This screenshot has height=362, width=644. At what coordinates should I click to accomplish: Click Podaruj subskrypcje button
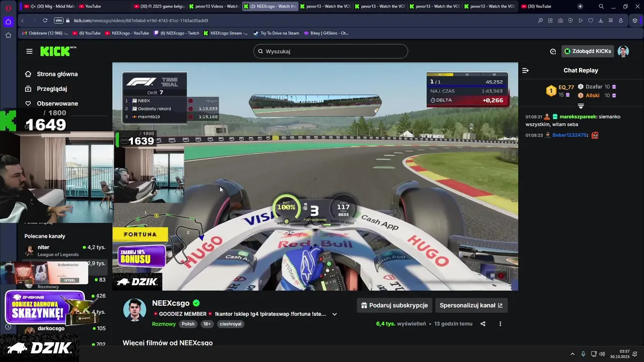pyautogui.click(x=394, y=305)
